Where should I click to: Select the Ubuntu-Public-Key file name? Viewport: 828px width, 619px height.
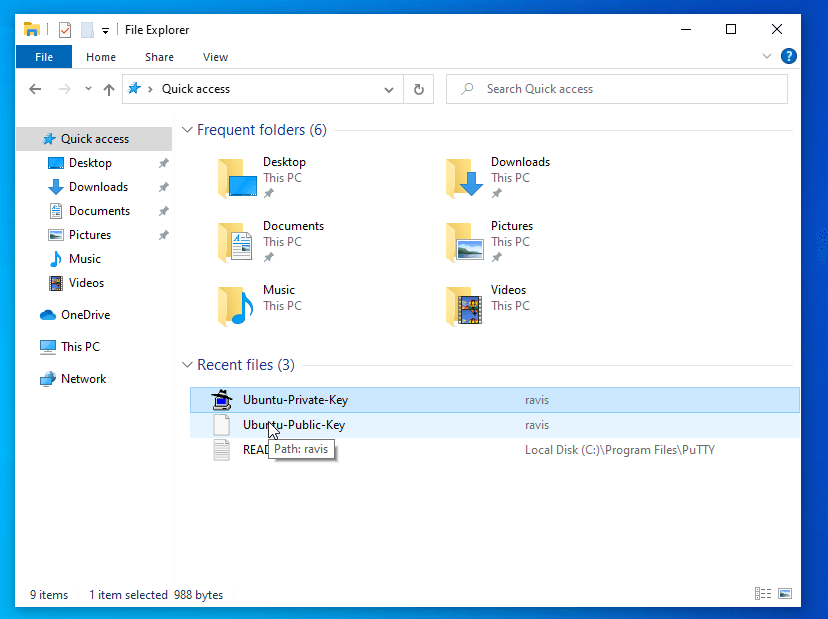(294, 425)
